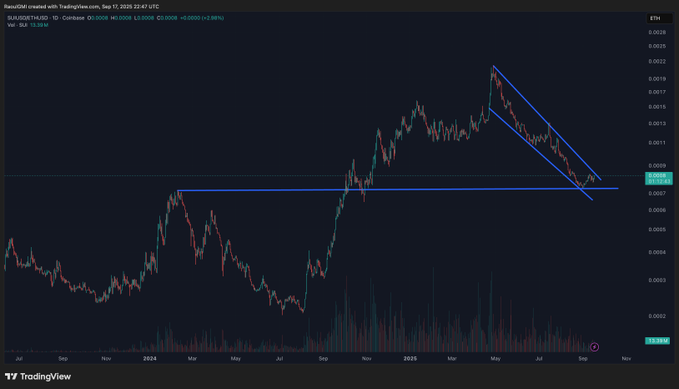
Task: Click the 0.0009 price axis label
Action: point(657,165)
